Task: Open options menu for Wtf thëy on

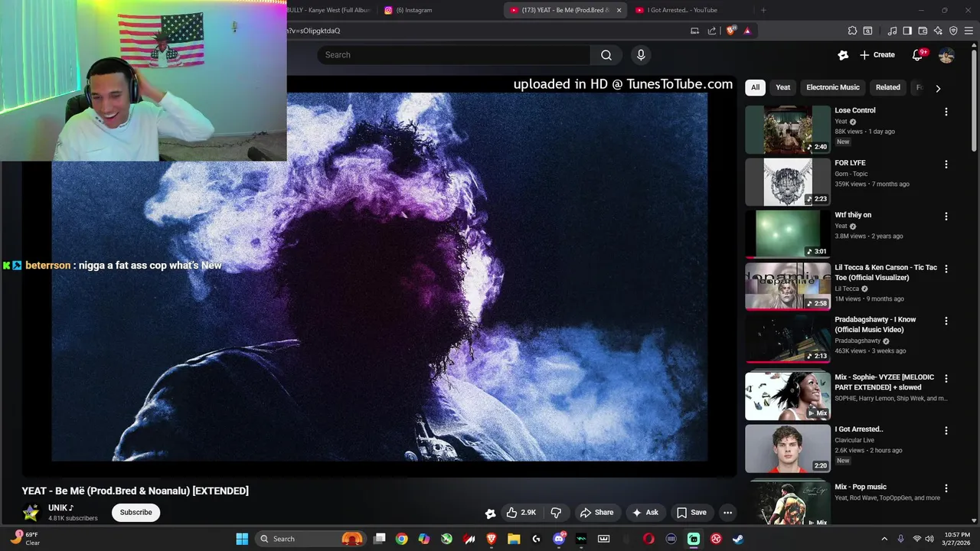Action: (946, 217)
